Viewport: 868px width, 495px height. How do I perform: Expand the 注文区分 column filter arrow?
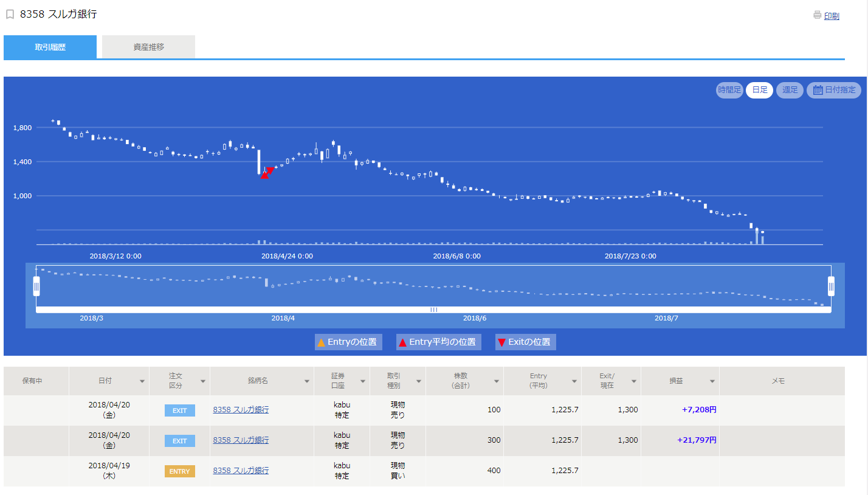(202, 381)
